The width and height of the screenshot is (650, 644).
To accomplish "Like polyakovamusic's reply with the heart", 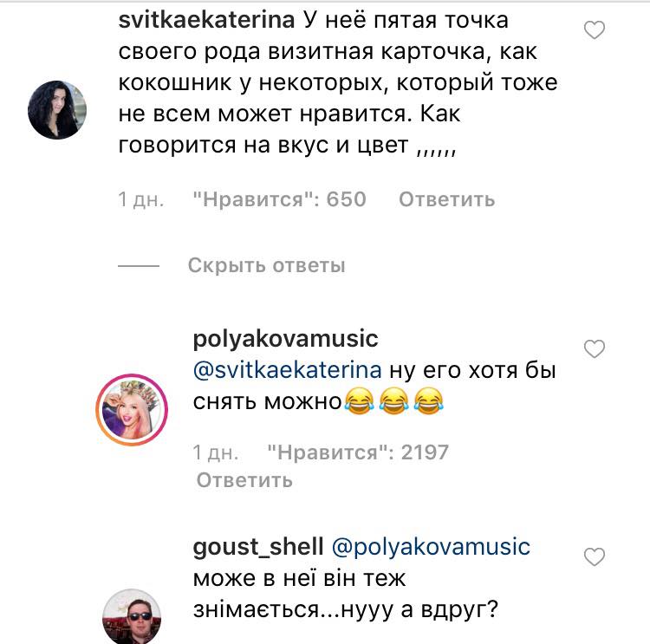I will (x=594, y=348).
